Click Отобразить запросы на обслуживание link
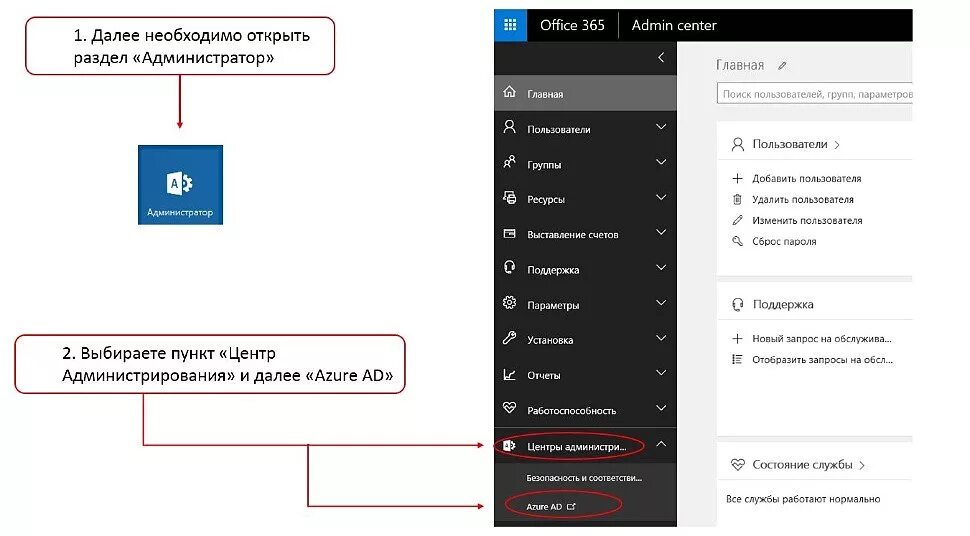Screen dimensions: 970x536 tap(823, 360)
